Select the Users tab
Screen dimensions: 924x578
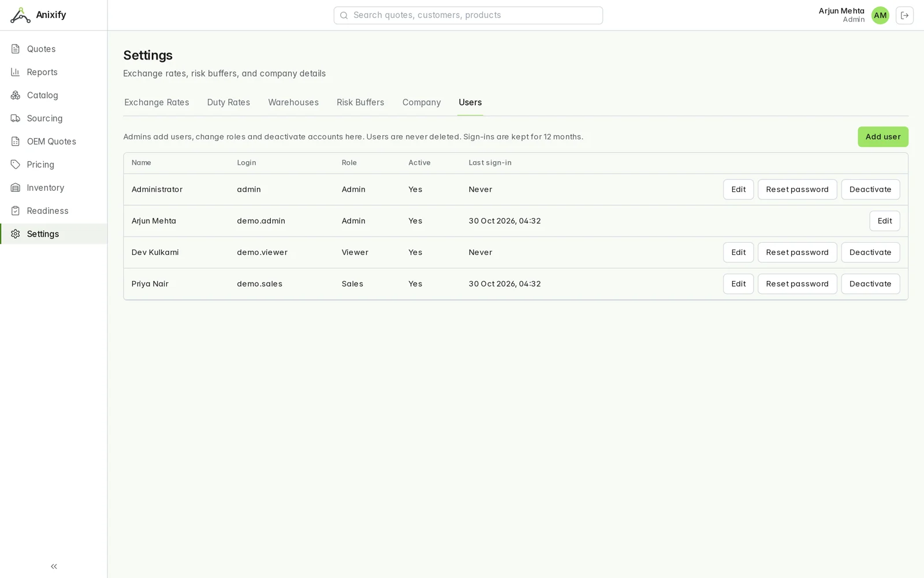[x=470, y=102]
